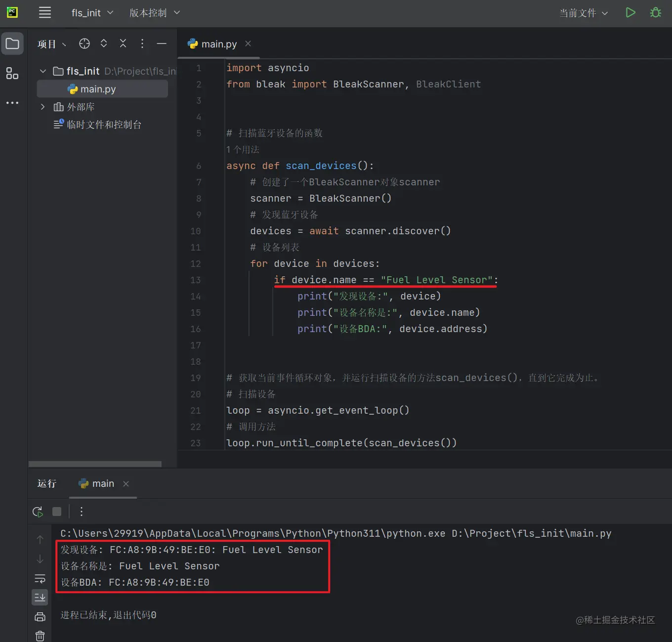The image size is (672, 642).
Task: Click the 运行 panel title
Action: [47, 484]
